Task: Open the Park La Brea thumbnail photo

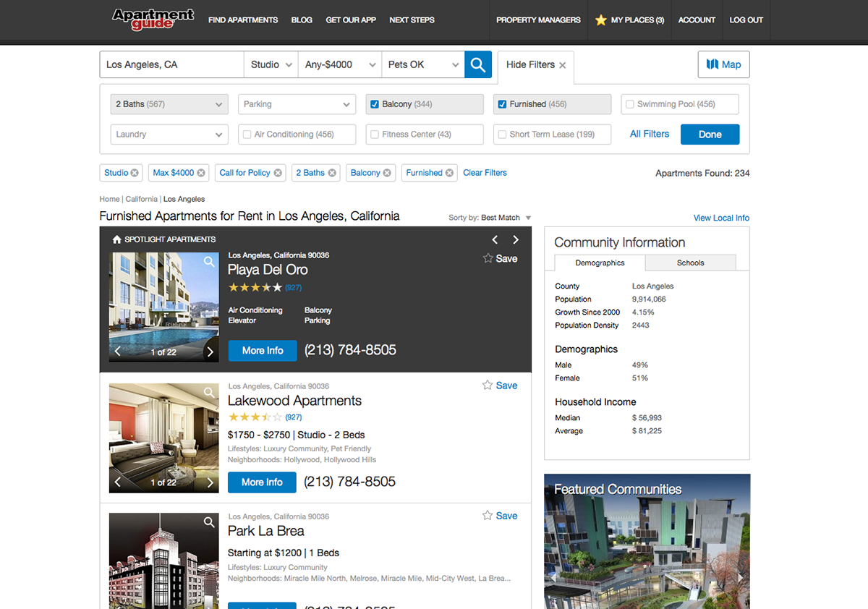Action: [163, 561]
